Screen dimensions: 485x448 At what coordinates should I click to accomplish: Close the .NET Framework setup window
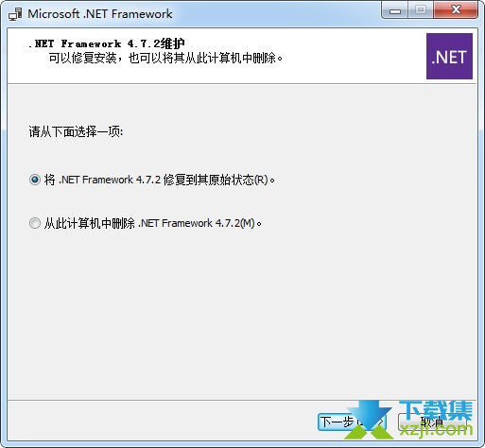(456, 10)
